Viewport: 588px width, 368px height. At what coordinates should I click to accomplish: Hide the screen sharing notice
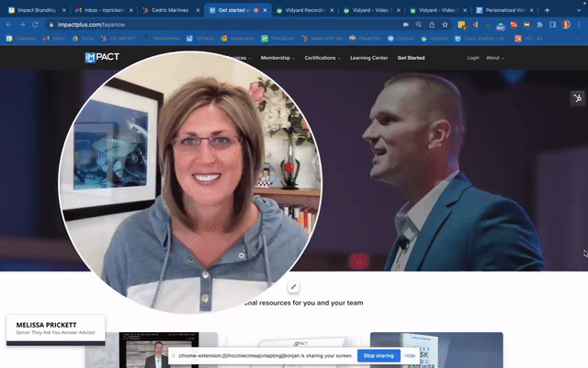click(410, 356)
